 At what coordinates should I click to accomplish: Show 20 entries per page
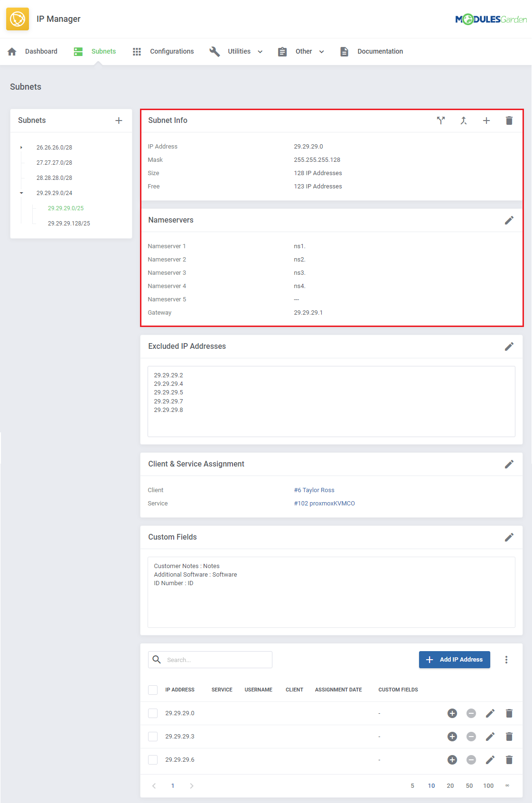pyautogui.click(x=450, y=786)
